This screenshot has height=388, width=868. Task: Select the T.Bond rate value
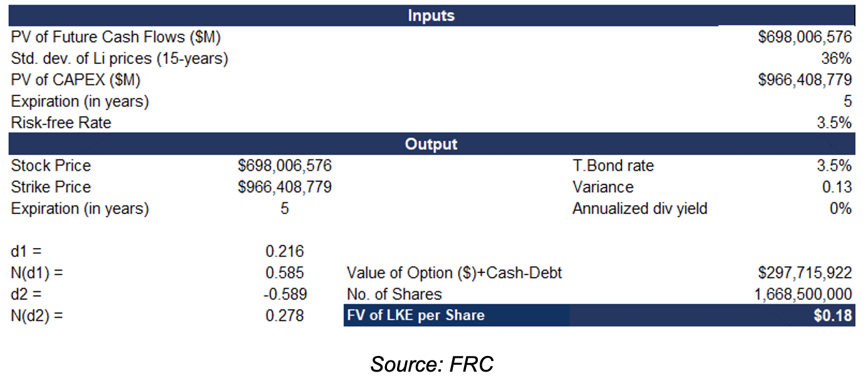tap(834, 166)
